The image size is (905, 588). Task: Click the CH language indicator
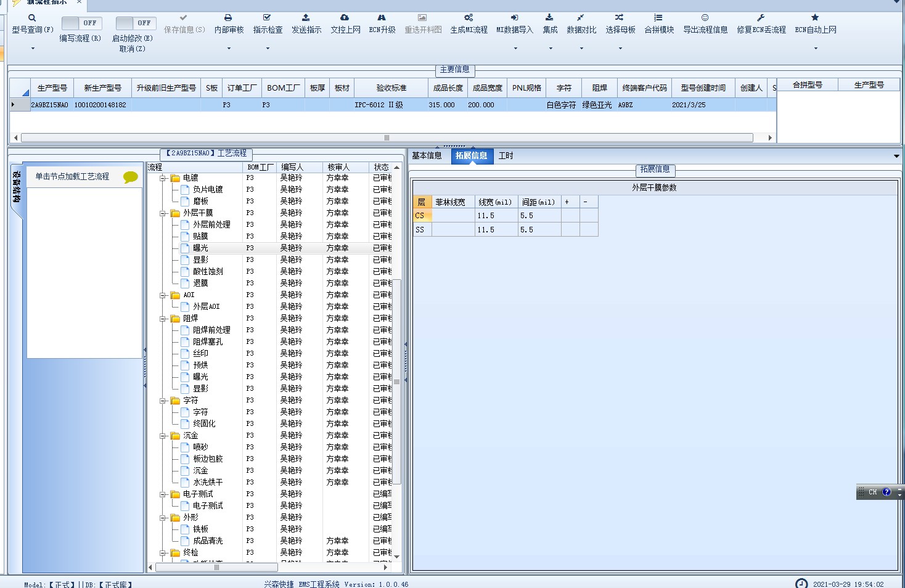(x=872, y=492)
